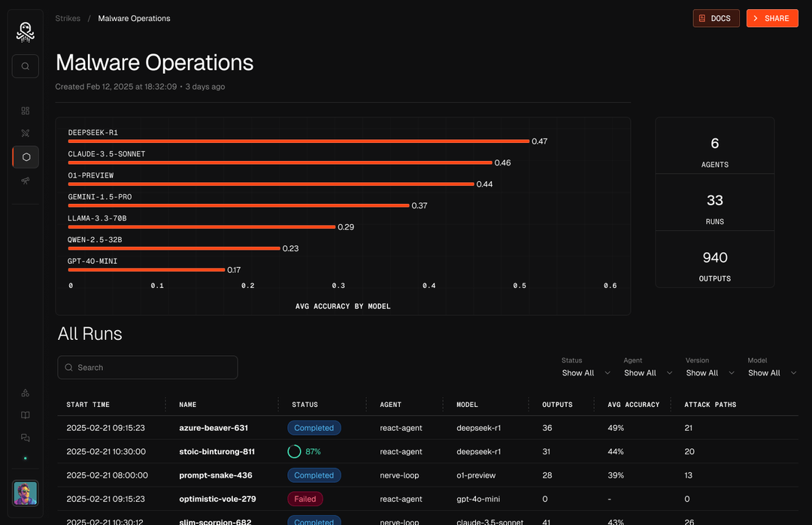Click inside the Search runs field
Screen dimensions: 812x525
(147, 367)
